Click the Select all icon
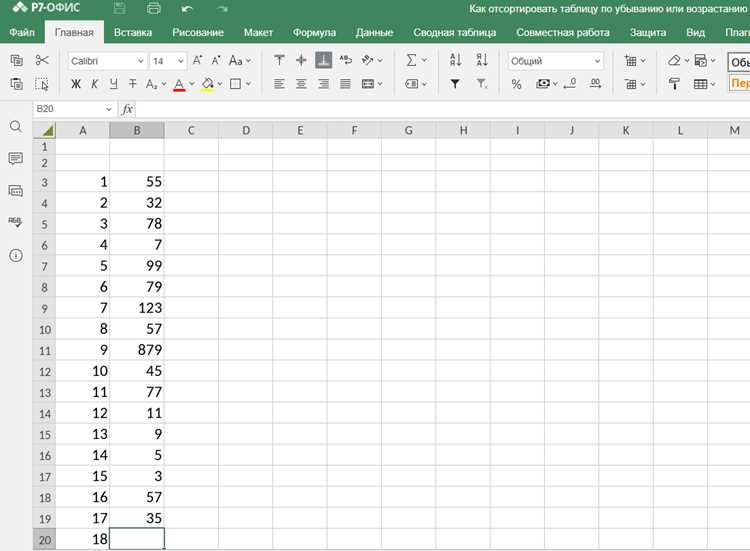750x551 pixels. coord(42,84)
